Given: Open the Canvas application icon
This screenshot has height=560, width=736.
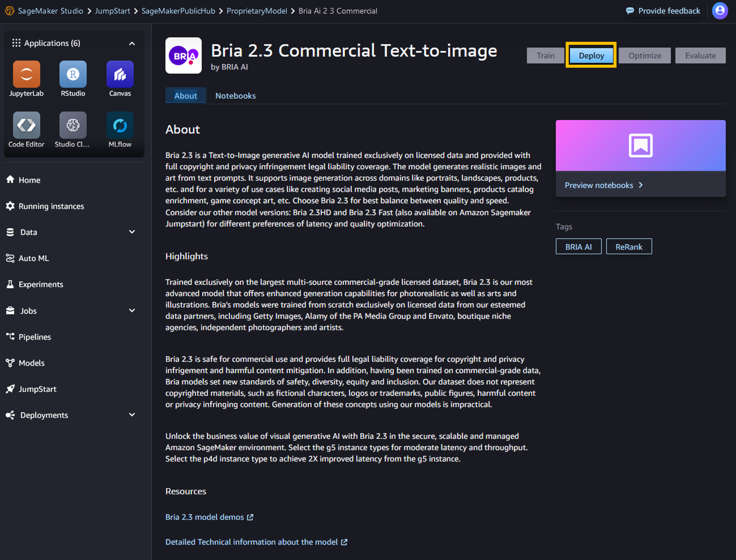Looking at the screenshot, I should coord(120,74).
